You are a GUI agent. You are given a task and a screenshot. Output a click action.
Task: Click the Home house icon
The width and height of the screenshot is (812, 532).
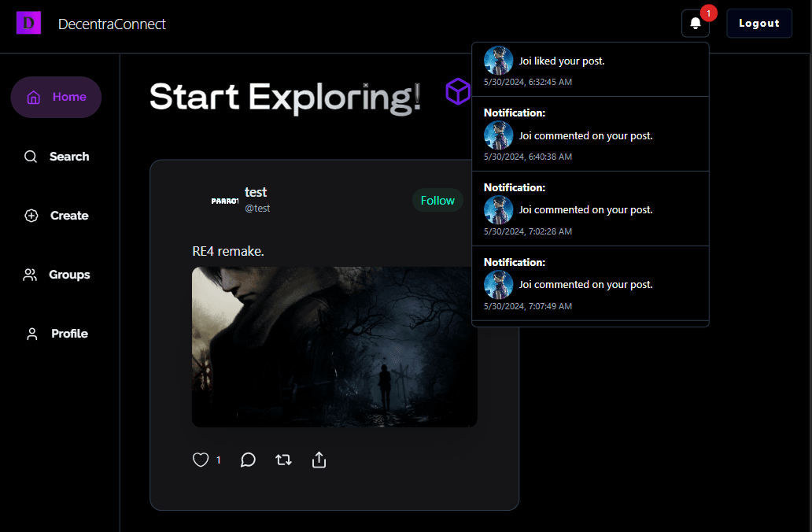(x=33, y=97)
